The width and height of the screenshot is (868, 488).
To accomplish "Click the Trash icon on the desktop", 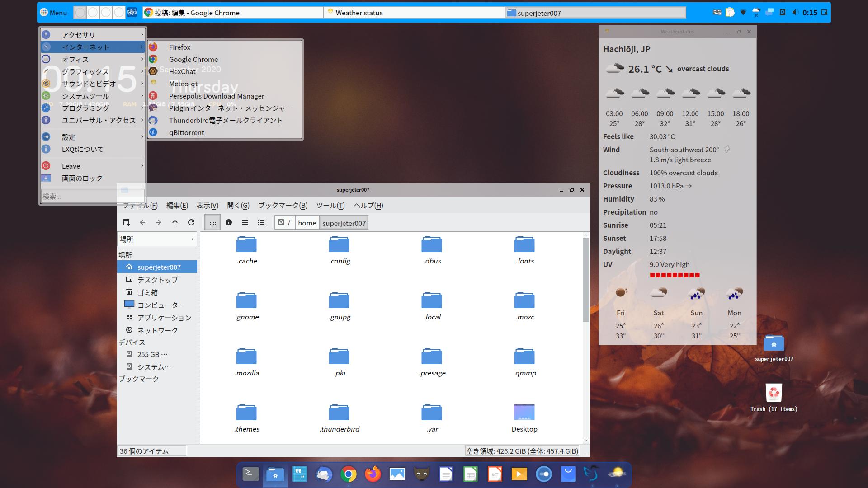I will (x=774, y=393).
